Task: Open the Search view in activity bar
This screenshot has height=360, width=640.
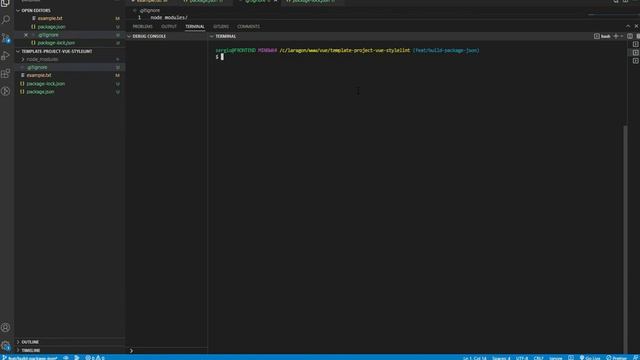Action: pyautogui.click(x=6, y=19)
